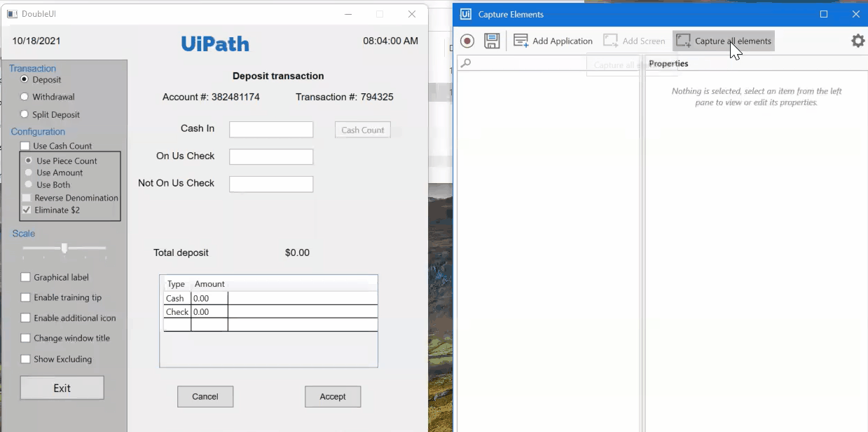Click the Not On Us Check field
The width and height of the screenshot is (868, 432).
pos(271,184)
